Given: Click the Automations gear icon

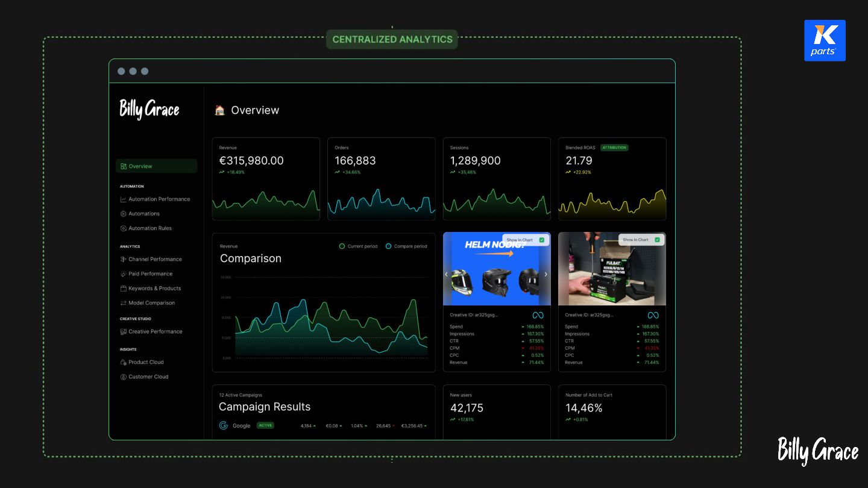Looking at the screenshot, I should point(123,214).
